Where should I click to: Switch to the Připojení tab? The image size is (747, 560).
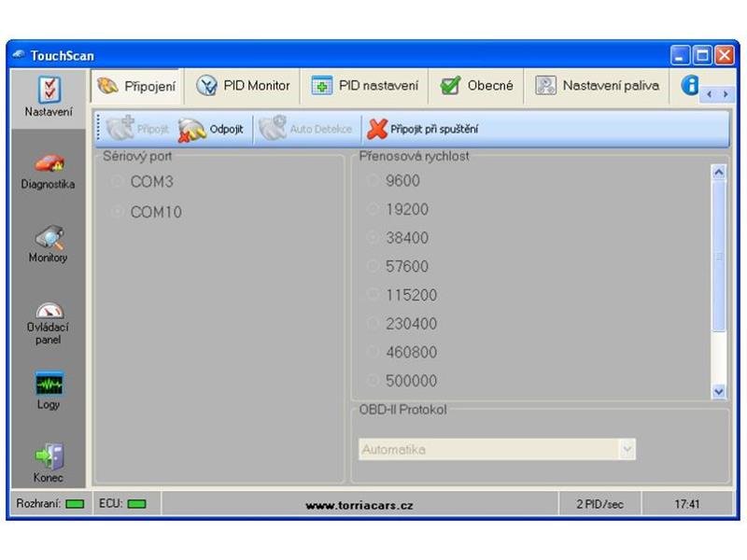[136, 86]
